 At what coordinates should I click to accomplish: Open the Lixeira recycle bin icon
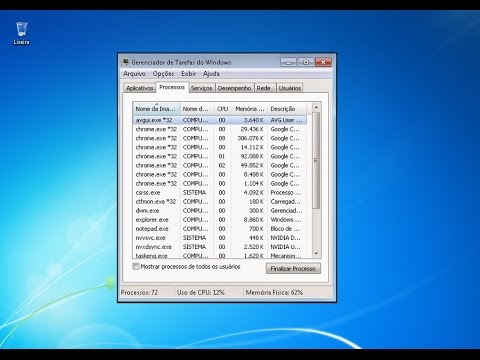tap(22, 33)
